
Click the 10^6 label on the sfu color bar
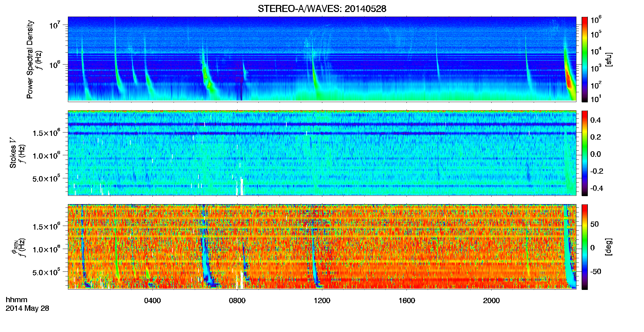(x=596, y=20)
